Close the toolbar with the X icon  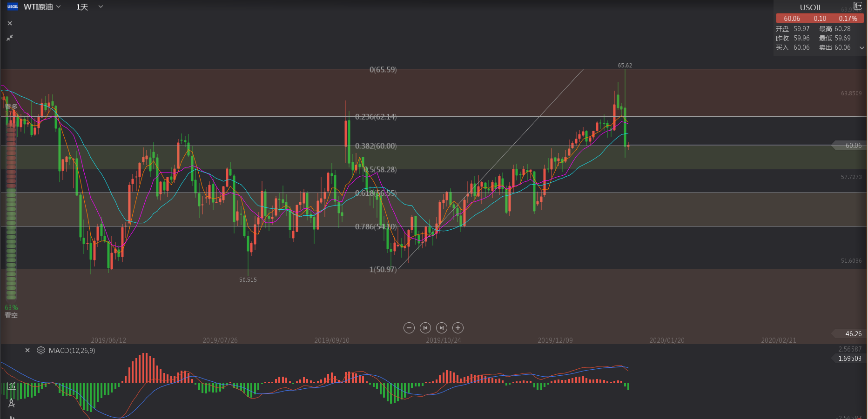(10, 23)
